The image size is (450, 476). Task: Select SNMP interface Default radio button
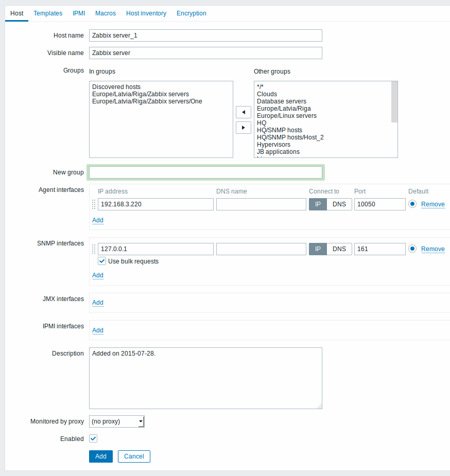point(412,249)
